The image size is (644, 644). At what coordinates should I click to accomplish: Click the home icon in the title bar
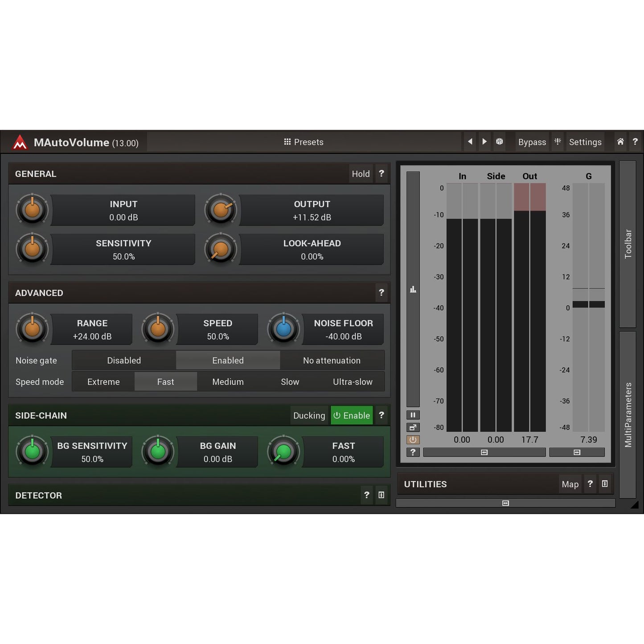tap(620, 142)
